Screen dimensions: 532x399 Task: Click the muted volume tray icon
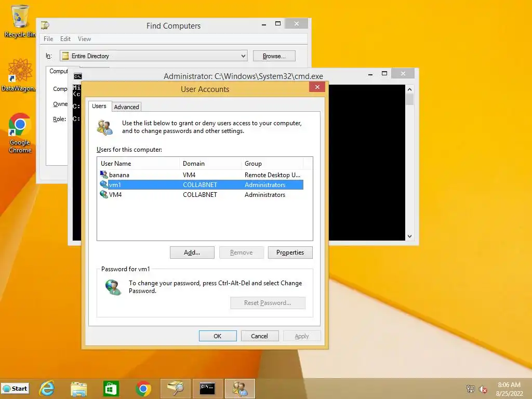483,389
